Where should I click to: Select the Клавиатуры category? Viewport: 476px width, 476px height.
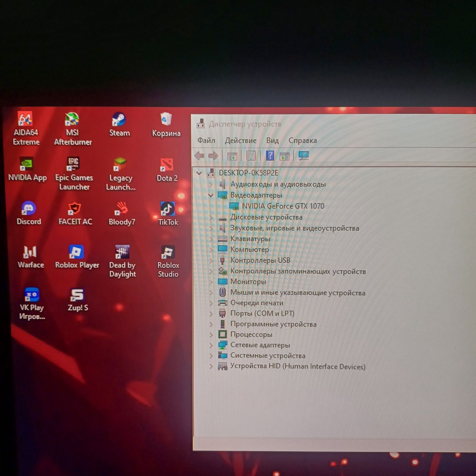250,239
